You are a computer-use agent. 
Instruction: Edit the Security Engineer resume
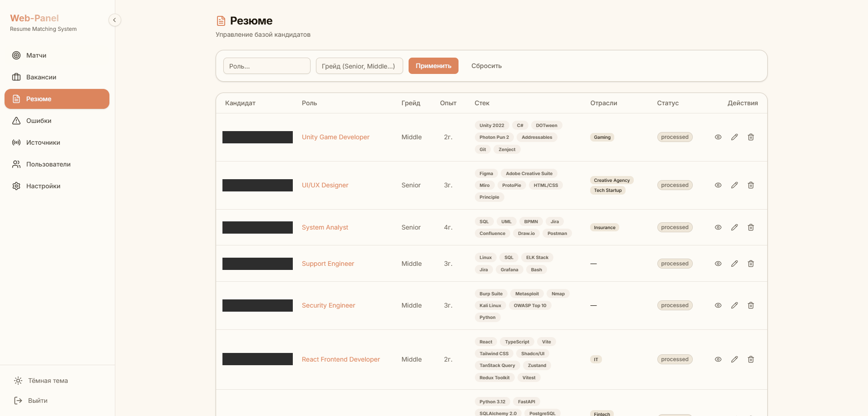pyautogui.click(x=735, y=305)
